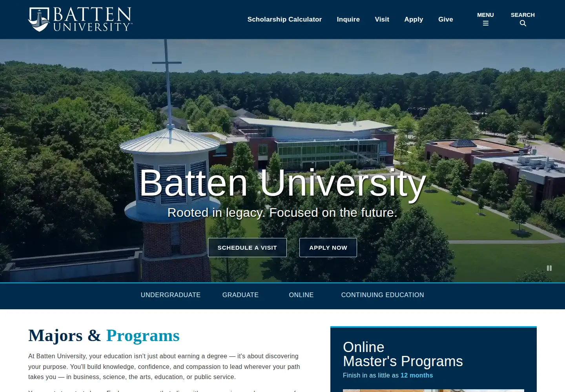Click the 'Majors & Programs' heading
This screenshot has height=392, width=565.
coord(104,336)
